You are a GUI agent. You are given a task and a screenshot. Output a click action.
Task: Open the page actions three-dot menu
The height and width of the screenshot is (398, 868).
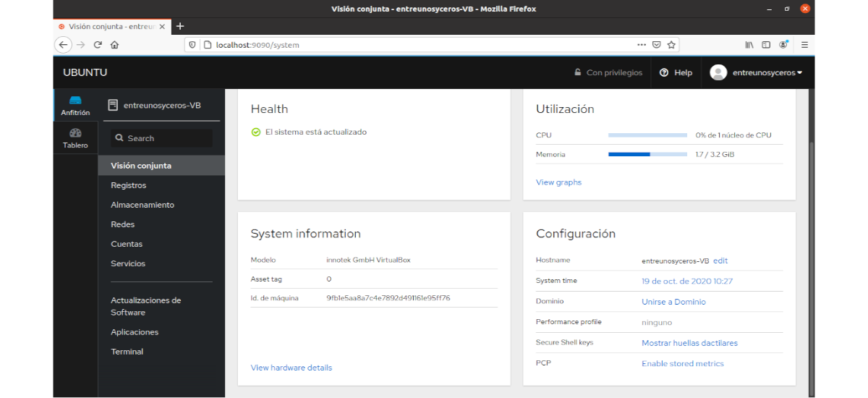pos(642,45)
